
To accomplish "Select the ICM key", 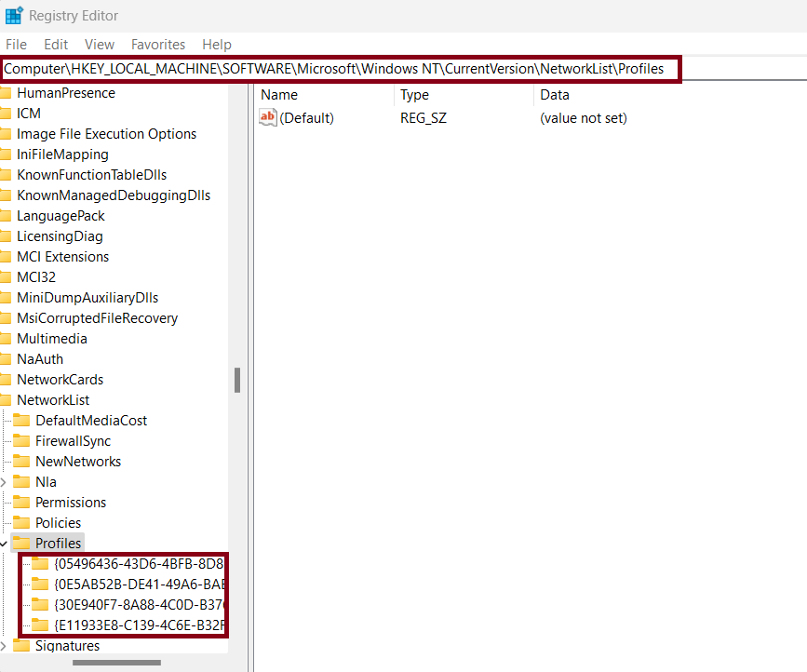I will [29, 114].
